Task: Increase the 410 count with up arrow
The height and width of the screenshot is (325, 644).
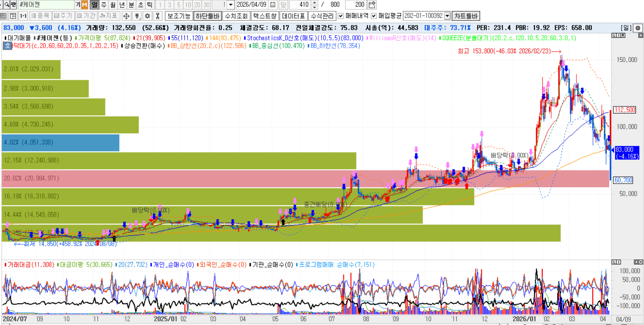Action: pyautogui.click(x=315, y=3)
